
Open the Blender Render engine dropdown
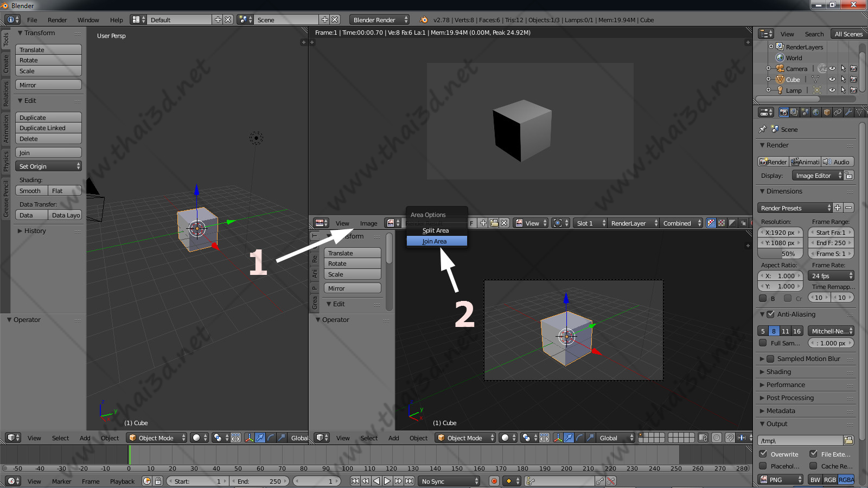tap(380, 20)
